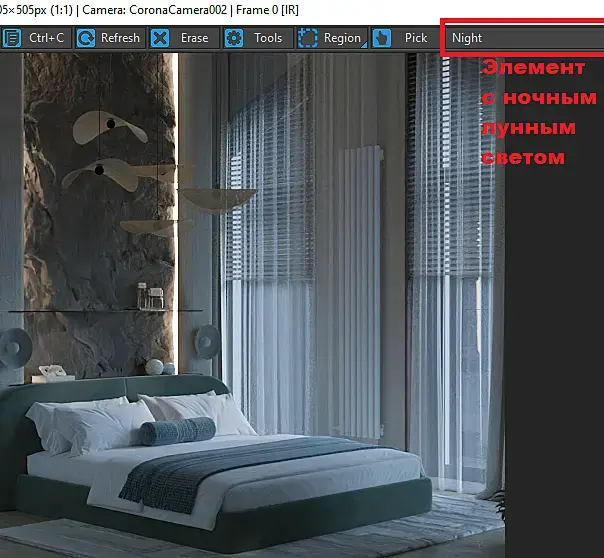Viewport: 604px width, 558px height.
Task: Copy the render with the Ctrl+C button
Action: 36,38
